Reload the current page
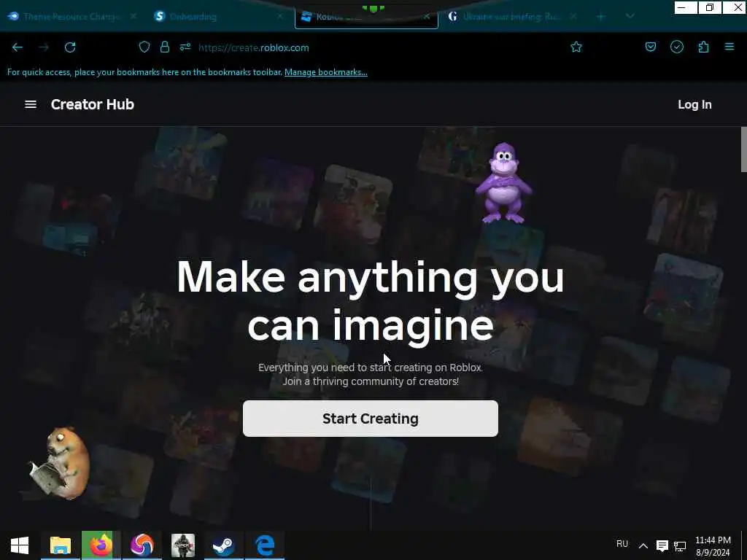The width and height of the screenshot is (747, 560). tap(70, 47)
